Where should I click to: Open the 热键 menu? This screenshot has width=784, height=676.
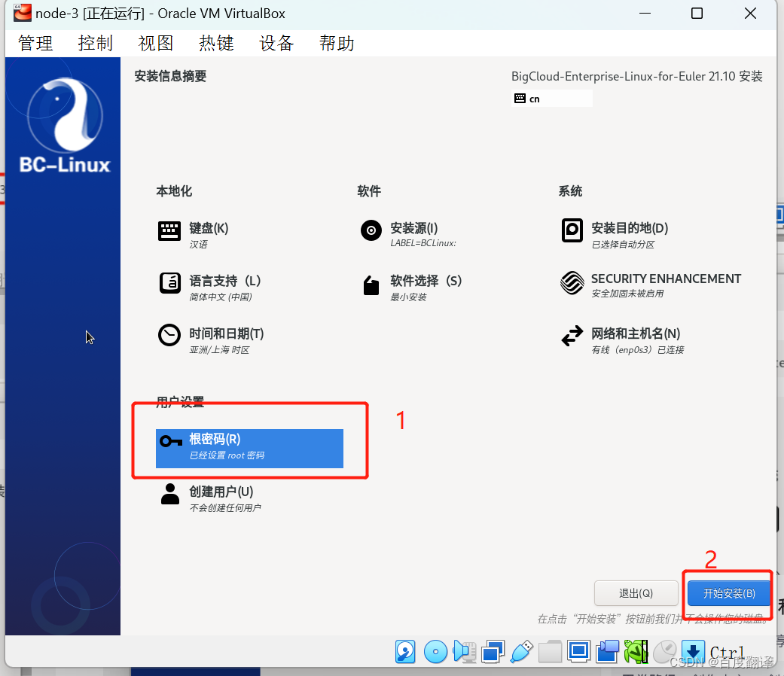click(216, 44)
